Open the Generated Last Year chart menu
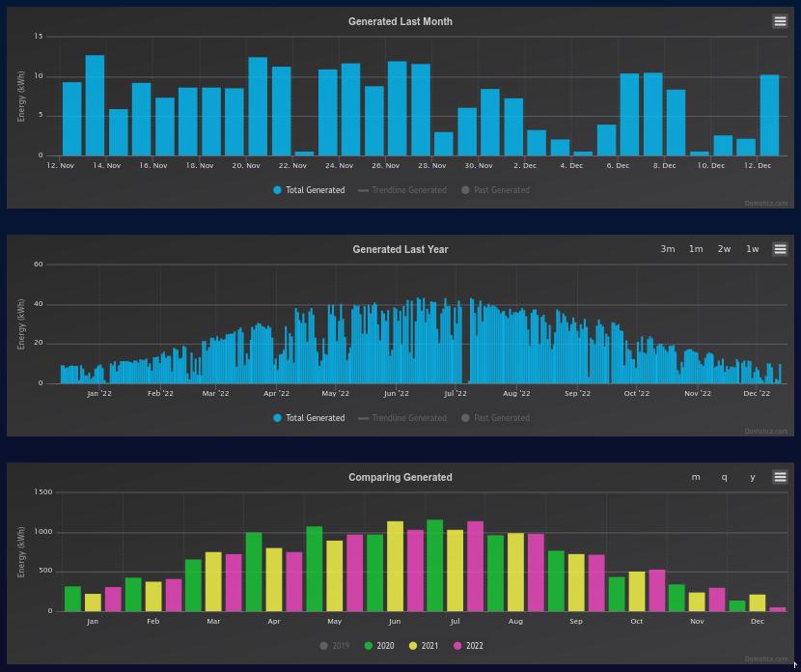Viewport: 801px width, 672px height. coord(780,249)
